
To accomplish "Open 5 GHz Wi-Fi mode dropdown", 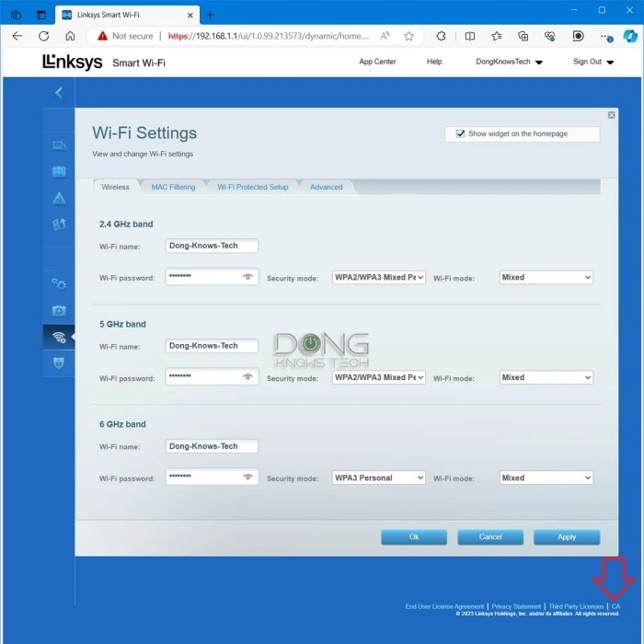I will [546, 377].
